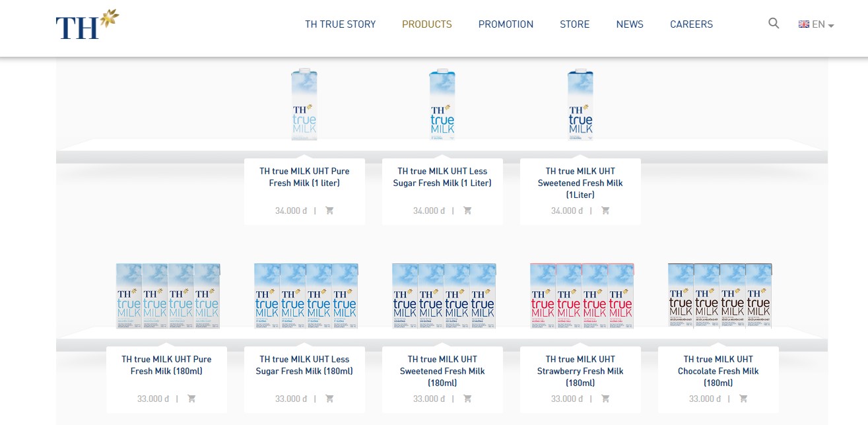Go to the CAREERS page
This screenshot has height=425, width=868.
[x=691, y=24]
